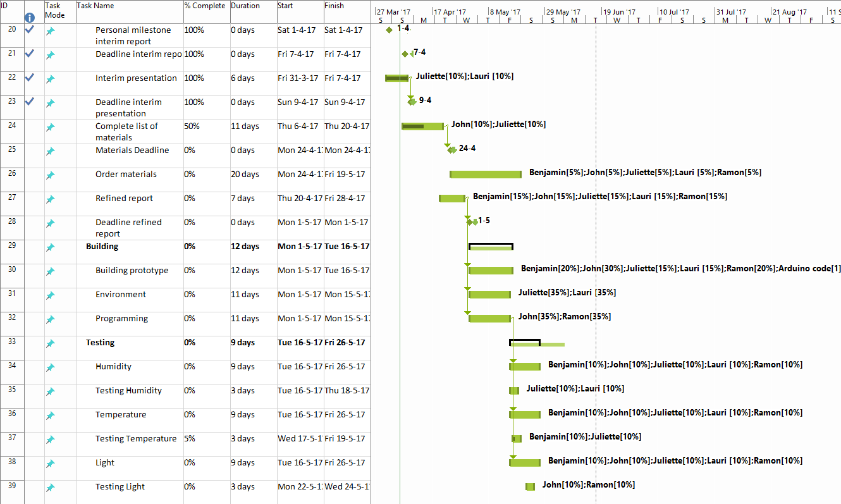Image resolution: width=841 pixels, height=504 pixels.
Task: Click the task mode pin for Testing Light
Action: (51, 488)
